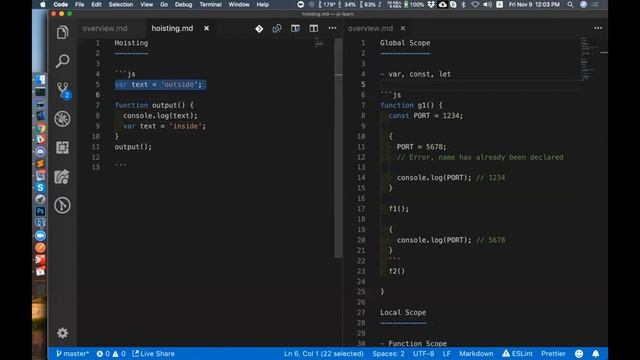Image resolution: width=640 pixels, height=360 pixels.
Task: Click the diamond git icon in editor toolbar
Action: click(259, 29)
